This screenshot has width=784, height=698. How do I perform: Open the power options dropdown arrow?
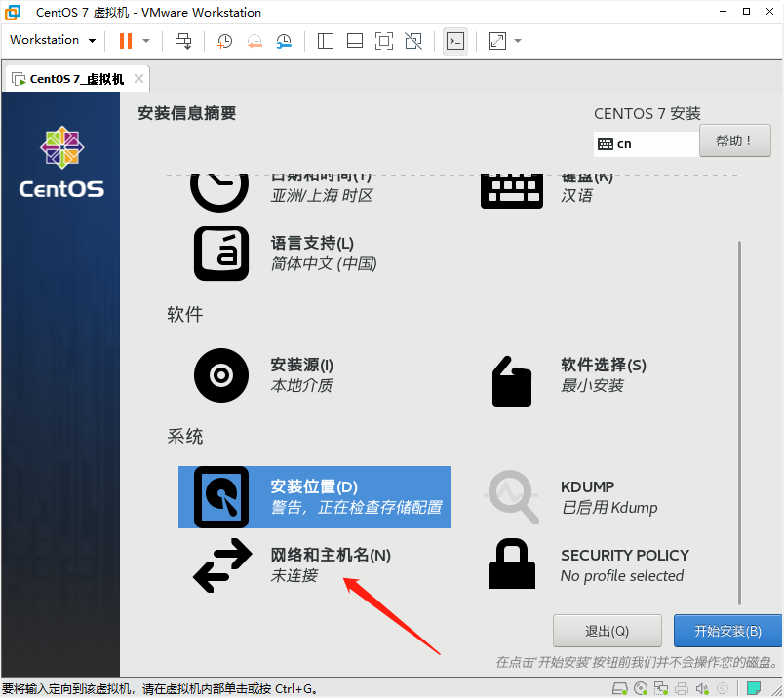pyautogui.click(x=146, y=41)
